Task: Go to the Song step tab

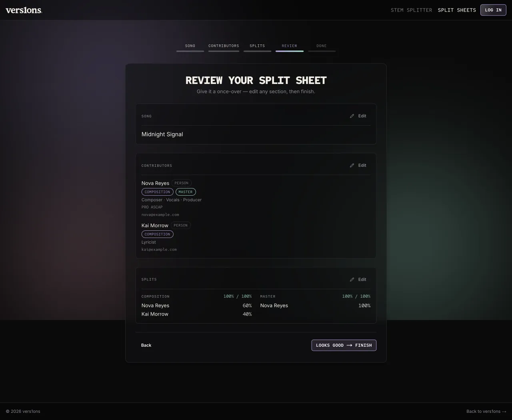Action: pos(190,47)
